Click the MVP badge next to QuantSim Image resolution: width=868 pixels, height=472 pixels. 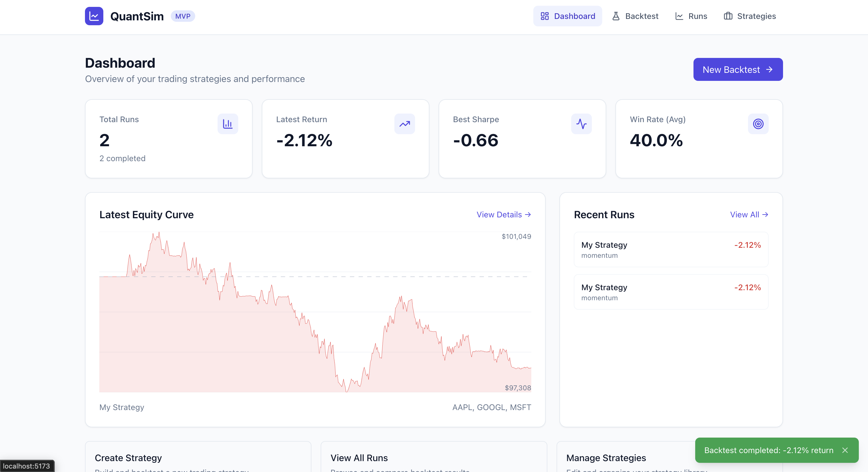tap(183, 16)
